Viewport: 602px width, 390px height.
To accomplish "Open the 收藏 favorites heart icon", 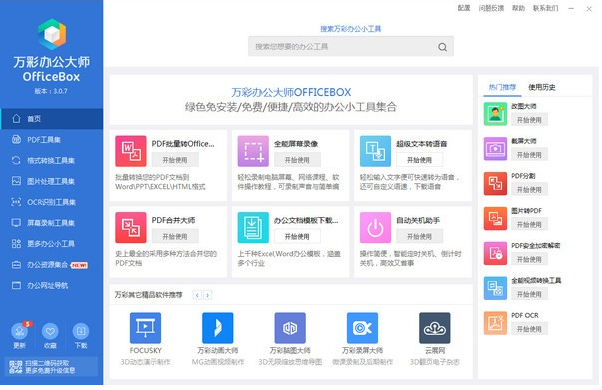I will (50, 331).
